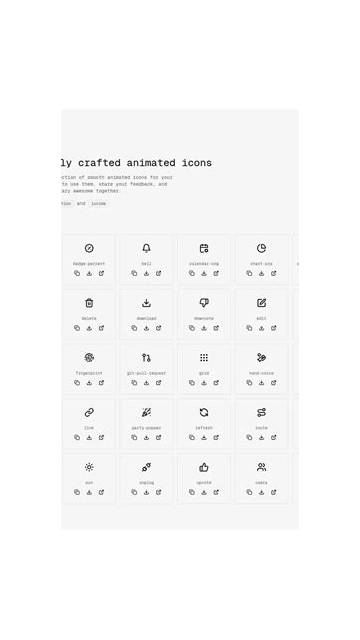The image size is (360, 640).
Task: Copy the badge-percent icon code
Action: (x=77, y=273)
